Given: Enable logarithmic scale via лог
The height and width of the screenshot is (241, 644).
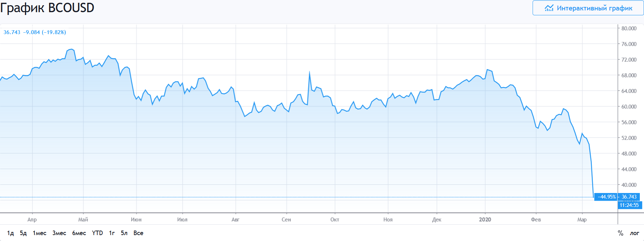Looking at the screenshot, I should click(634, 233).
